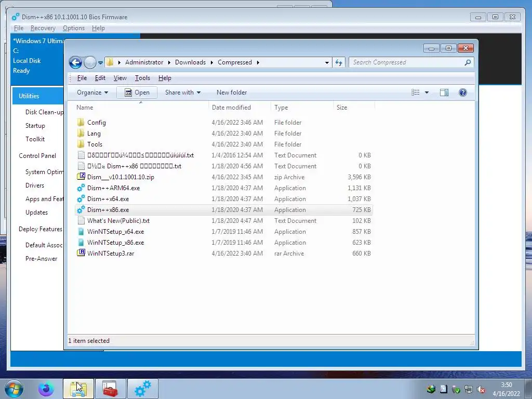Open the recent locations dropdown arrow
The image size is (532, 399).
click(x=100, y=63)
